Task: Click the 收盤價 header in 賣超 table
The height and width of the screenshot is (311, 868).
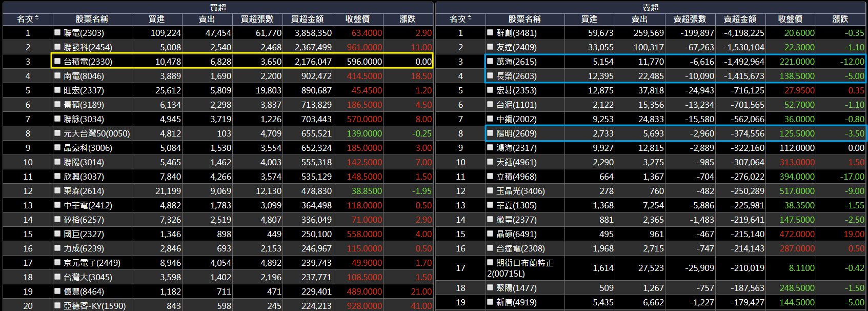Action: [790, 19]
